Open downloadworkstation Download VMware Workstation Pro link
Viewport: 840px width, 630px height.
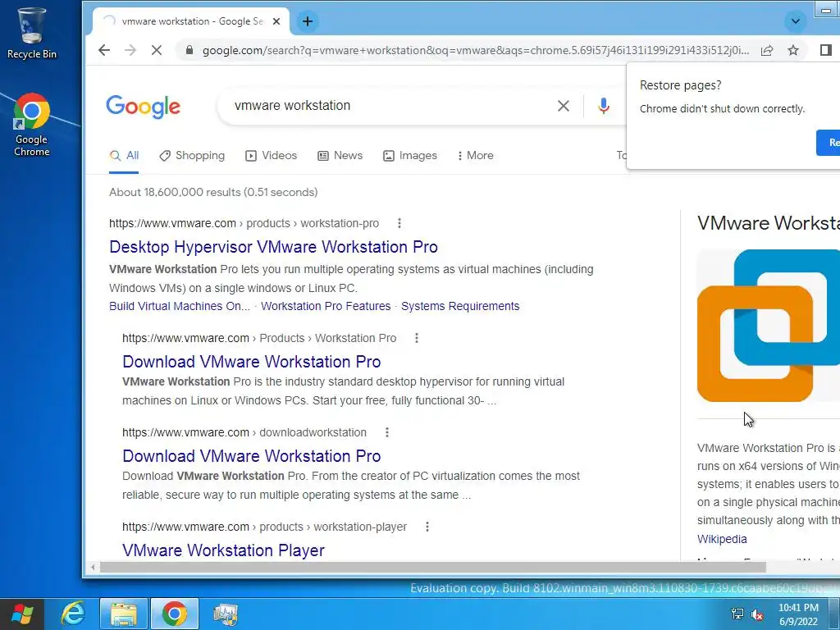click(x=251, y=456)
